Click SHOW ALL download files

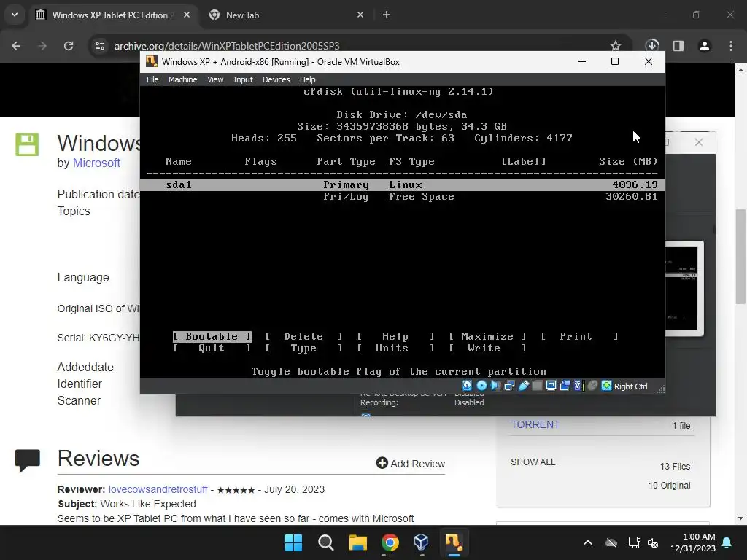pyautogui.click(x=533, y=462)
